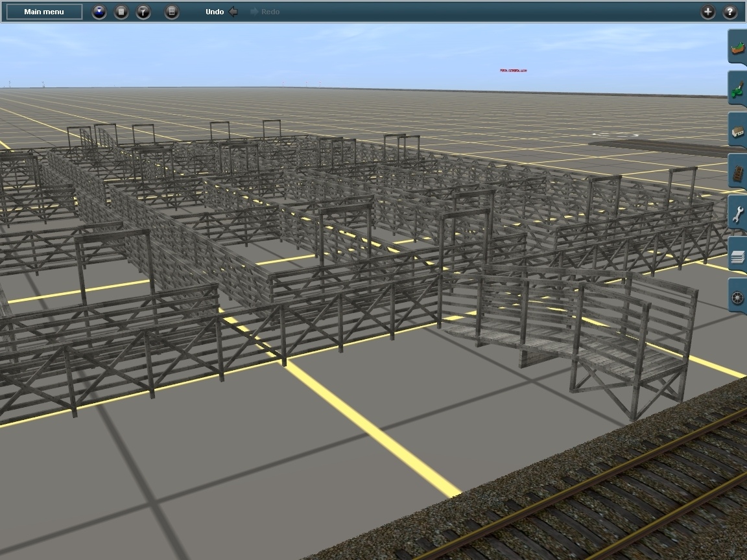This screenshot has height=560, width=747.
Task: Click the red text marker on horizon
Action: (513, 71)
